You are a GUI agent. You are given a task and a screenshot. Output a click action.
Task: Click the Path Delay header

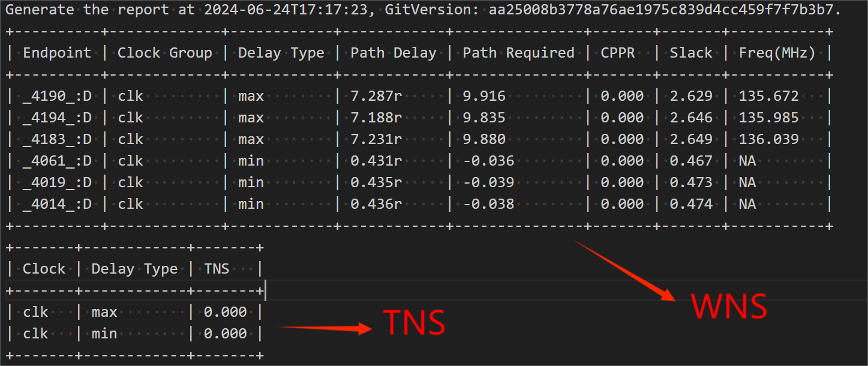(394, 53)
